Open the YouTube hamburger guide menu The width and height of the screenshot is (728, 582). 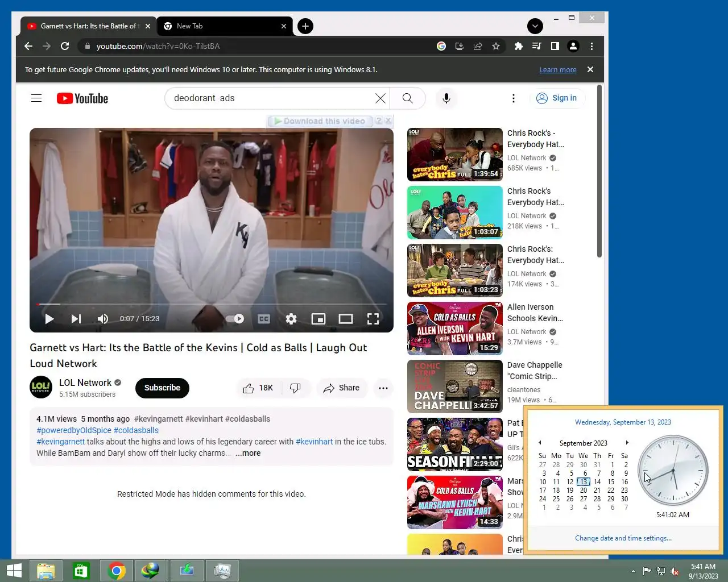pos(36,98)
